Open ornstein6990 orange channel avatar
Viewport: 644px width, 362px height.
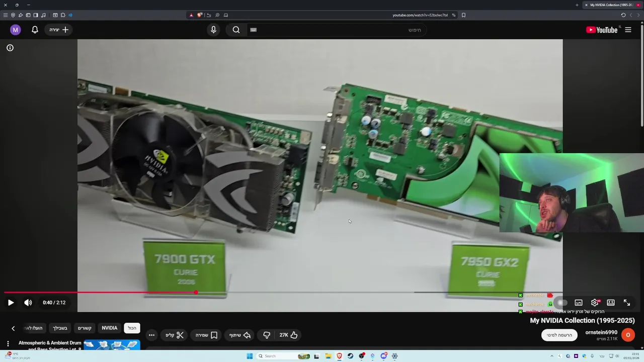[x=628, y=335]
